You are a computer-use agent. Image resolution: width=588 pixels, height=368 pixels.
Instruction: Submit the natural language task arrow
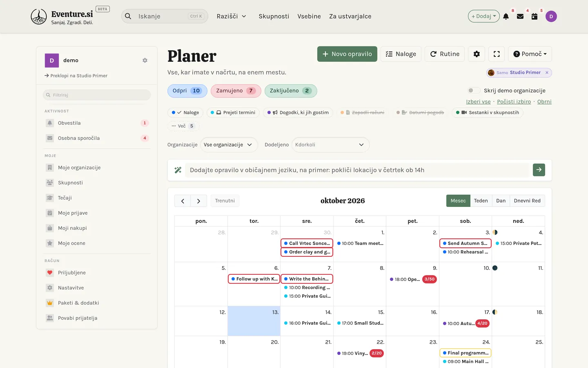pos(539,170)
